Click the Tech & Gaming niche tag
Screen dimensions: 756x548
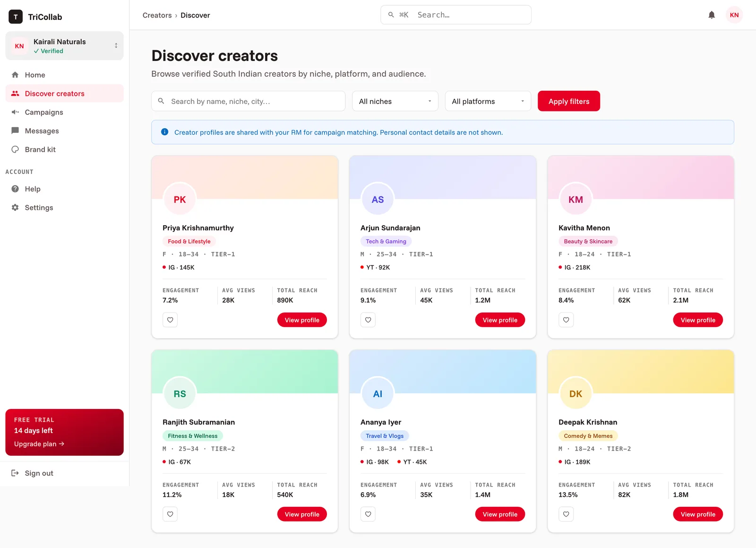pyautogui.click(x=386, y=241)
